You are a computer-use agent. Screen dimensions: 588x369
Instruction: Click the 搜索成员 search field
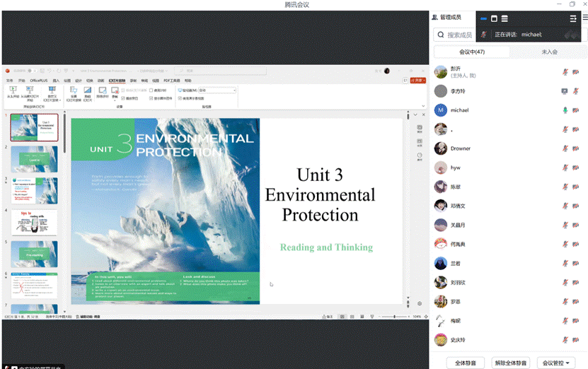click(460, 35)
